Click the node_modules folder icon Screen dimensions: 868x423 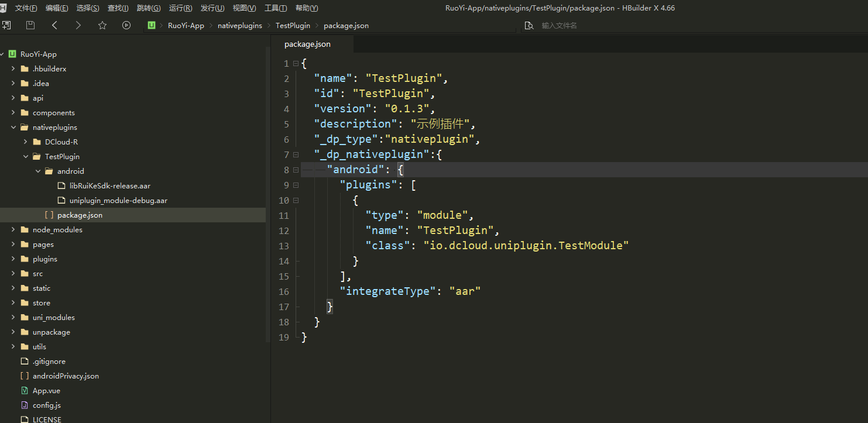click(24, 229)
